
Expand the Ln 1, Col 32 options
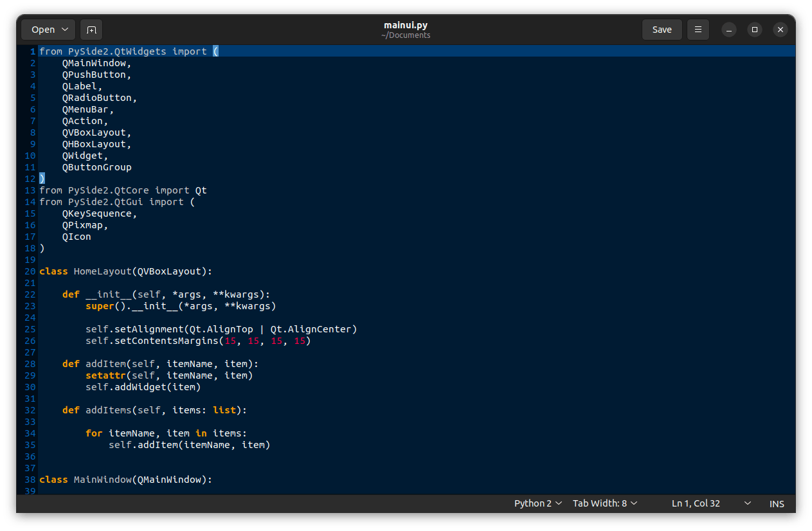(747, 503)
